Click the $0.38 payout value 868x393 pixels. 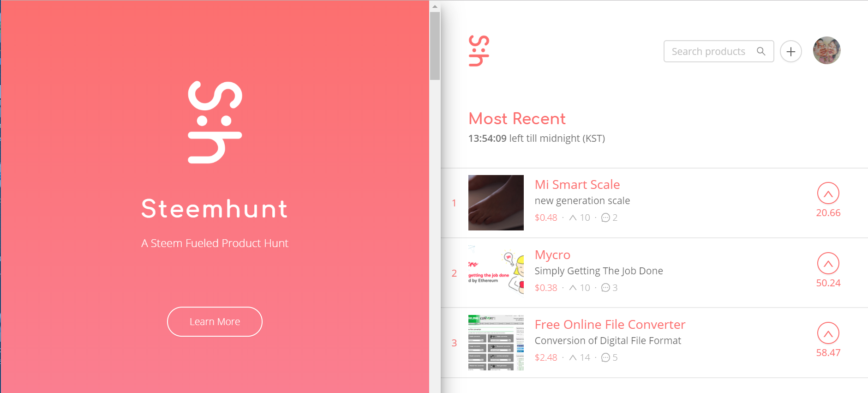[x=546, y=288]
